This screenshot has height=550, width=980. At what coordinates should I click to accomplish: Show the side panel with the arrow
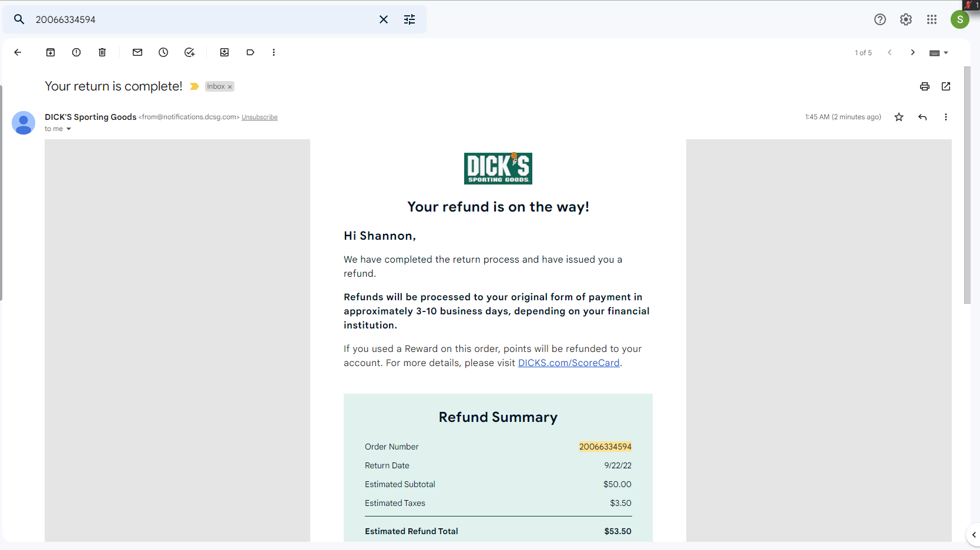pos(974,535)
